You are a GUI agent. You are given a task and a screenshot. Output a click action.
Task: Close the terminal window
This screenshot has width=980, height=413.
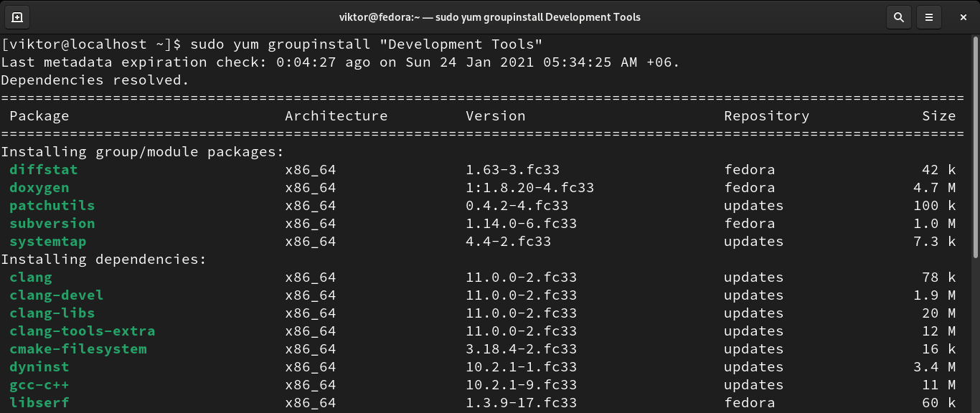point(961,16)
